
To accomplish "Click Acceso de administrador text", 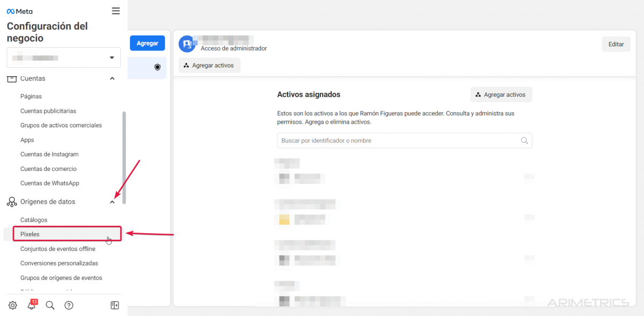I will 233,48.
